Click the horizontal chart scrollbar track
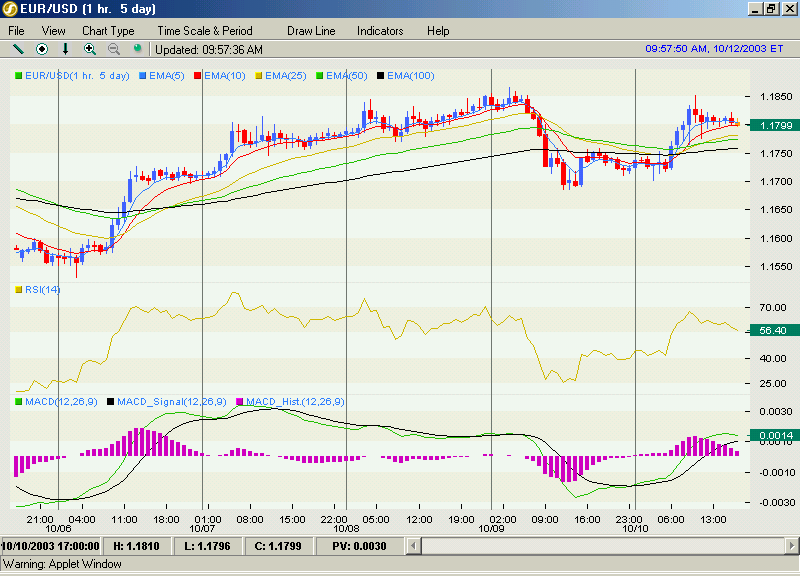The image size is (800, 576). point(602,546)
